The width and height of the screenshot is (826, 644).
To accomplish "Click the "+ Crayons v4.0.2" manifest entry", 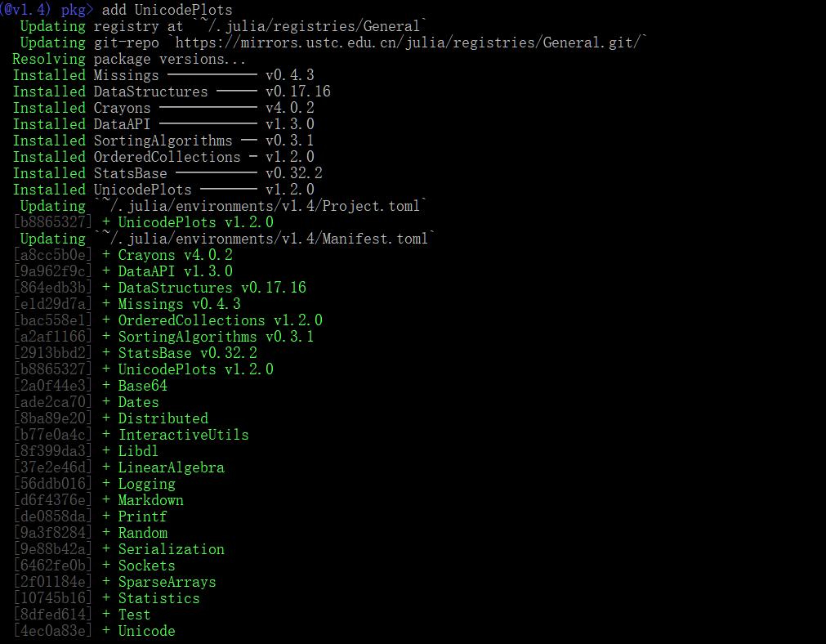I will pos(167,255).
